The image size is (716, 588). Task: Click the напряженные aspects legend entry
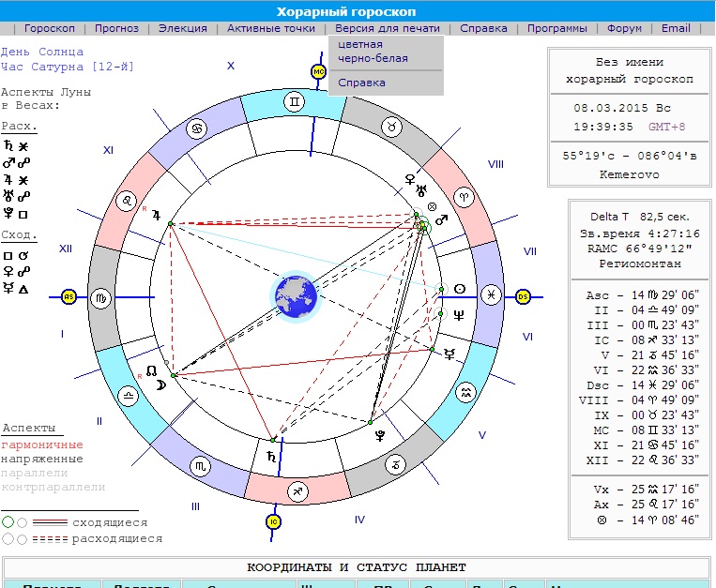[42, 459]
